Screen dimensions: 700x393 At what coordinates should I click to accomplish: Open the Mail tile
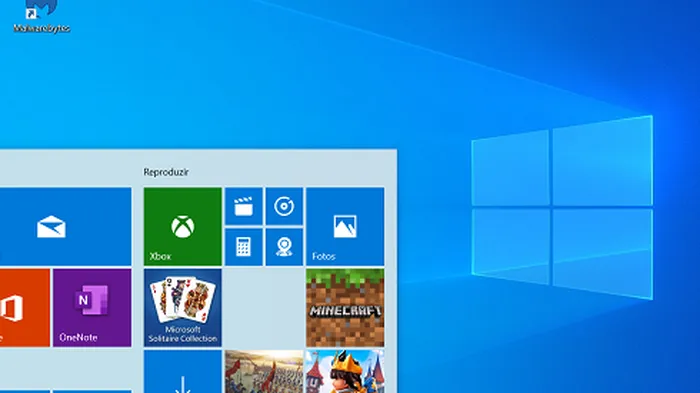coord(65,226)
